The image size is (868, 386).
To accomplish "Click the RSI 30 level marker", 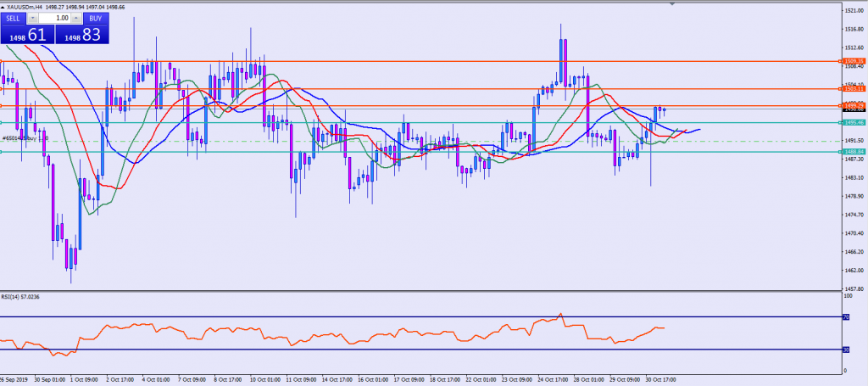I will [845, 350].
